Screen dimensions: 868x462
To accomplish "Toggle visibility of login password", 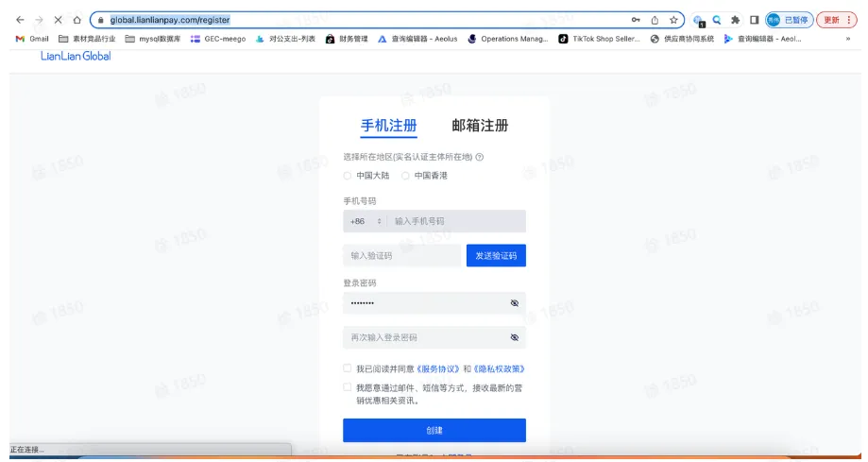I will (514, 303).
